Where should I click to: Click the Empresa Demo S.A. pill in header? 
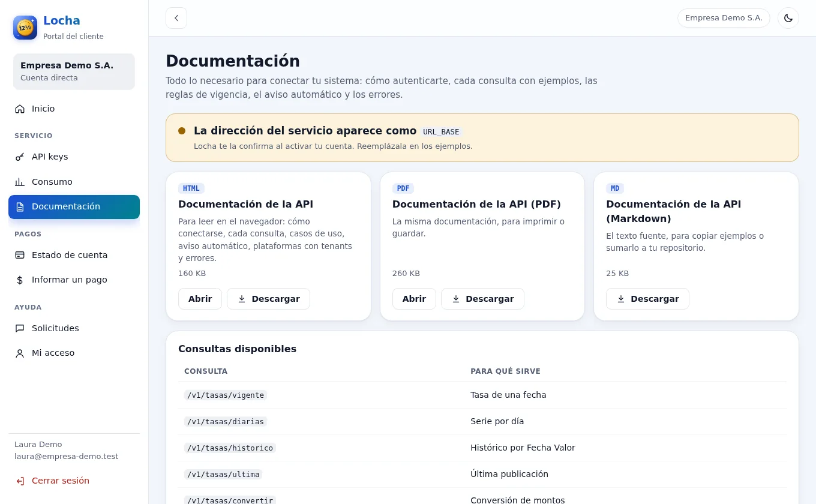tap(724, 18)
